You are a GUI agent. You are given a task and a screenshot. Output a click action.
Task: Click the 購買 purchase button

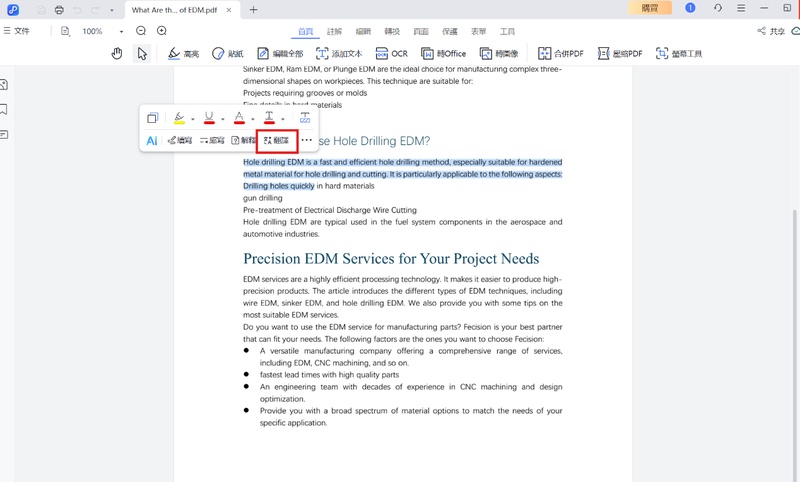click(649, 8)
